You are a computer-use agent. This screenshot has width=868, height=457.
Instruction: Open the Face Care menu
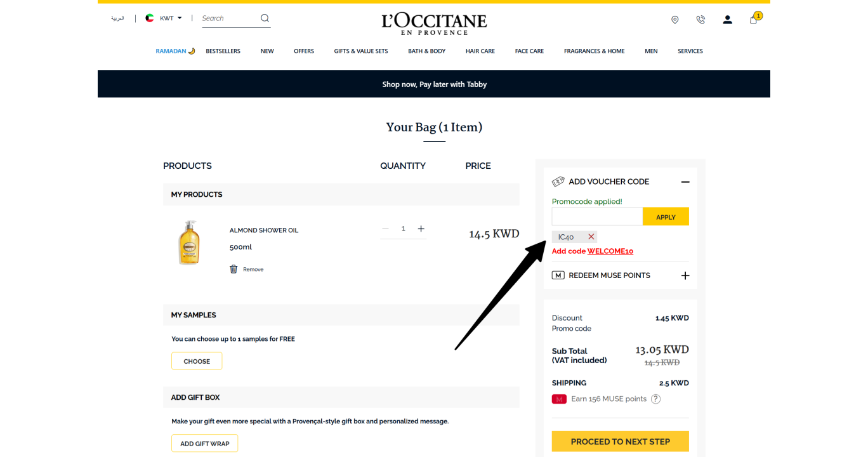(529, 51)
